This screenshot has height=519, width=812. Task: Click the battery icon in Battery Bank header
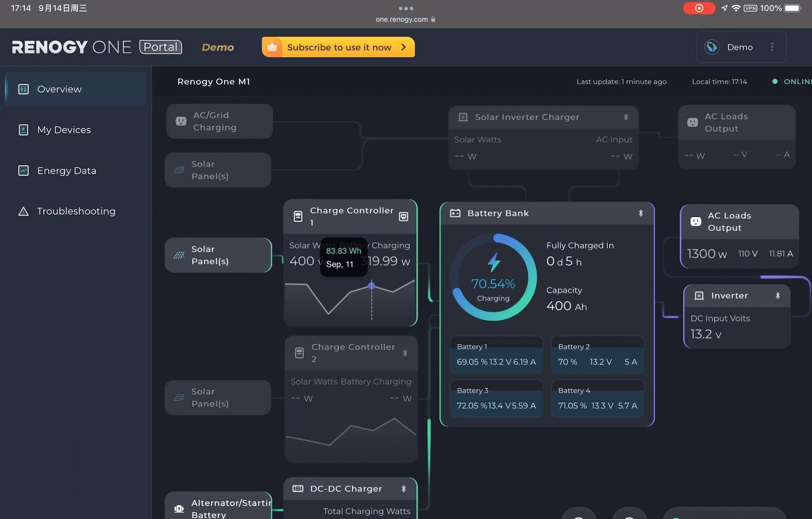[455, 213]
